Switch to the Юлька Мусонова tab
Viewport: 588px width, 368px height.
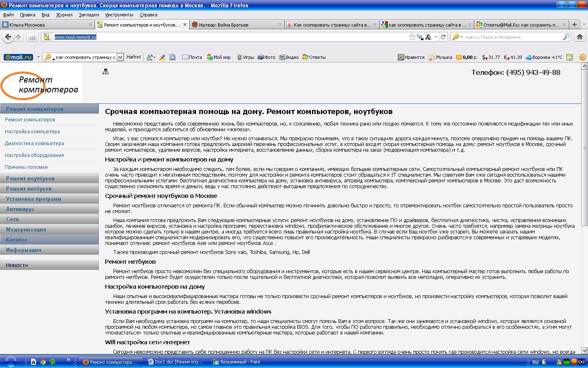[47, 25]
